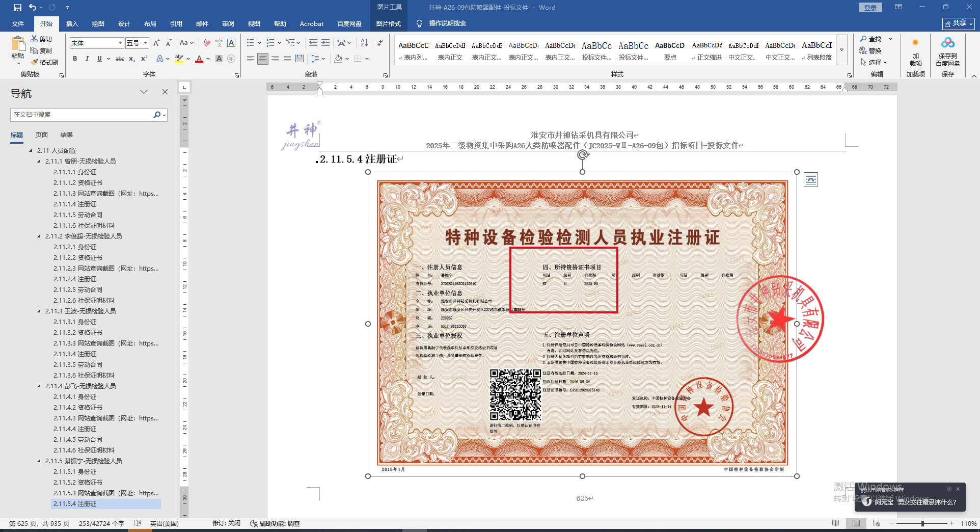Click the sort A-Z icon
The height and width of the screenshot is (532, 980).
click(364, 43)
